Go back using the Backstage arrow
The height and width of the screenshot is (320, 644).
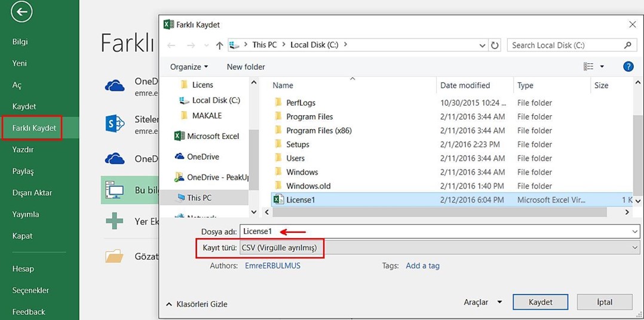coord(22,13)
